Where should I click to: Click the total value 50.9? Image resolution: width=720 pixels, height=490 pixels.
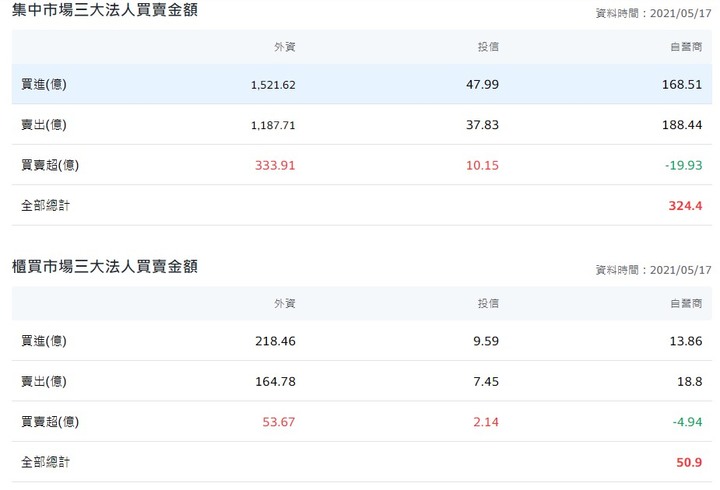pos(689,462)
